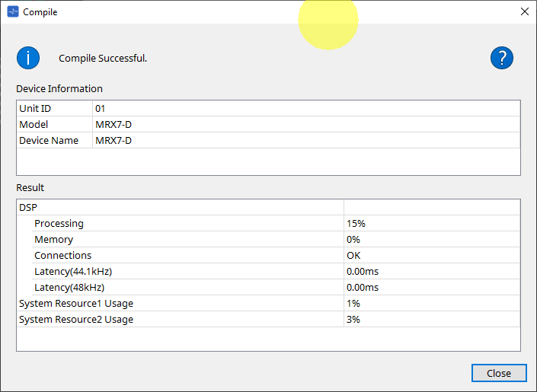537x392 pixels.
Task: Click the Memory value 0%
Action: point(353,239)
